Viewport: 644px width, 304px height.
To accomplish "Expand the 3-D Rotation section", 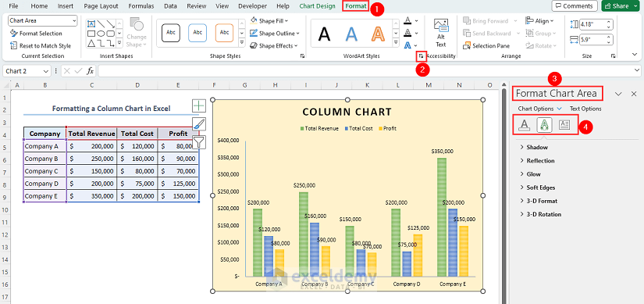I will (x=540, y=214).
